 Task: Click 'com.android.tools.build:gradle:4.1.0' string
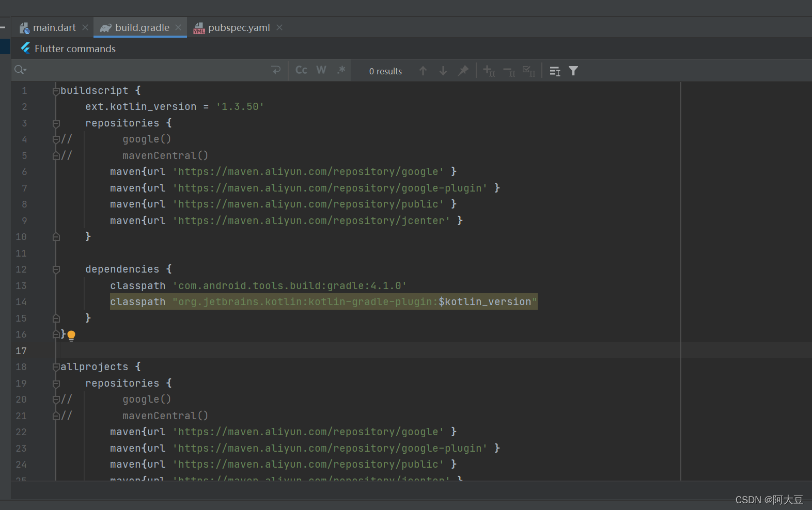pos(290,286)
